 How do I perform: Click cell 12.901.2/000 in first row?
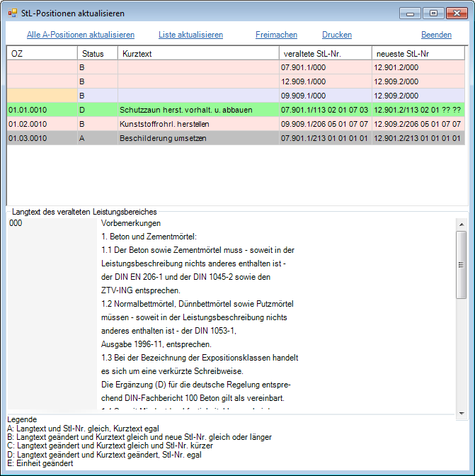[418, 67]
